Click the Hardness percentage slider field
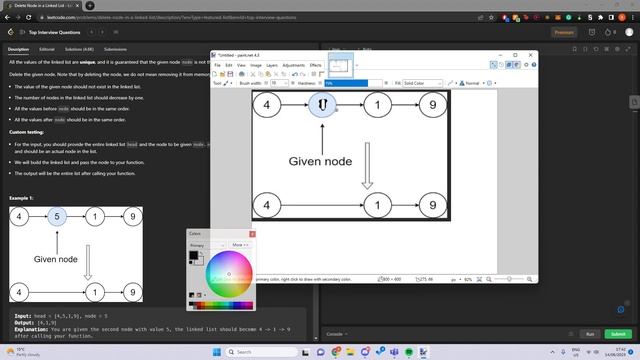Screen dimensions: 640x360 pos(353,83)
